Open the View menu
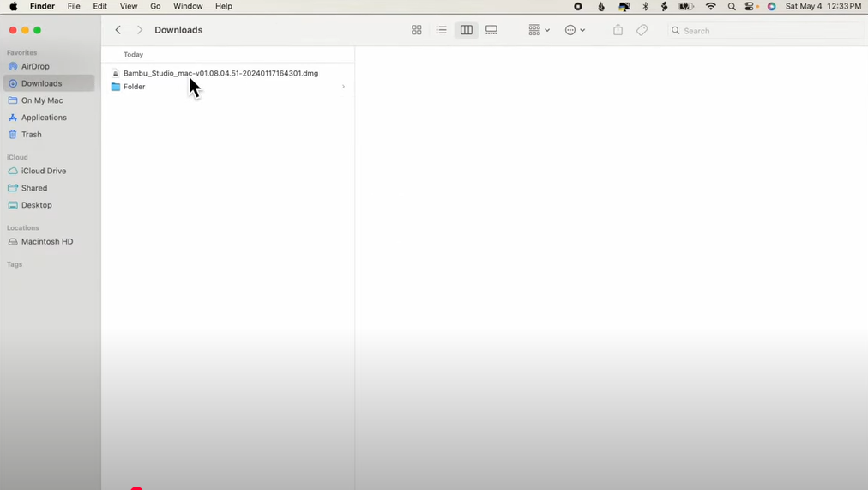This screenshot has width=868, height=490. point(129,6)
